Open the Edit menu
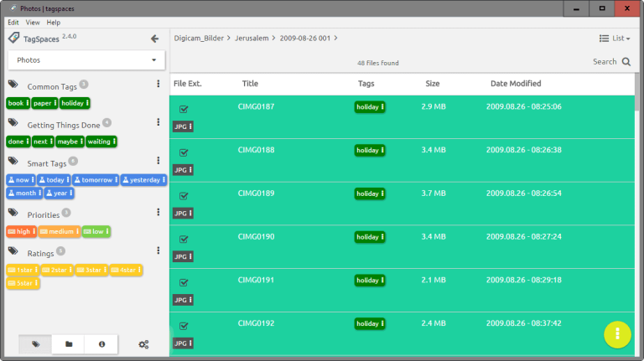The height and width of the screenshot is (361, 644). coord(13,23)
